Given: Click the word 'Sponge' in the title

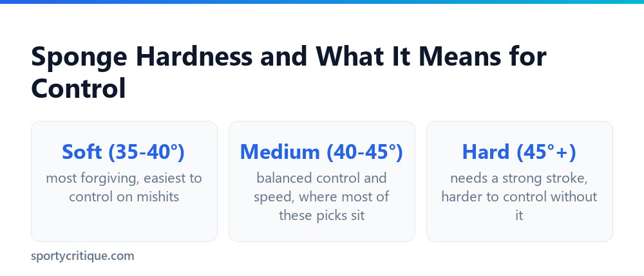Looking at the screenshot, I should click(79, 57).
